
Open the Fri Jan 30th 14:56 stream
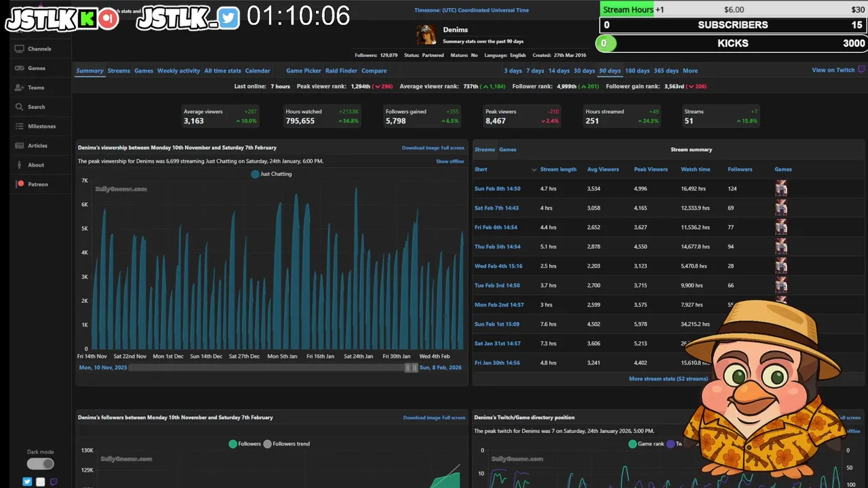pos(497,363)
